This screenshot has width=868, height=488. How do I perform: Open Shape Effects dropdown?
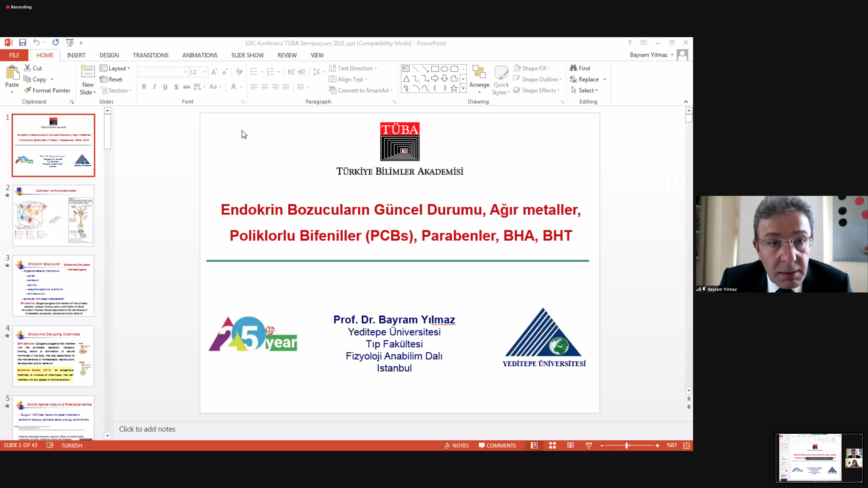(x=536, y=90)
